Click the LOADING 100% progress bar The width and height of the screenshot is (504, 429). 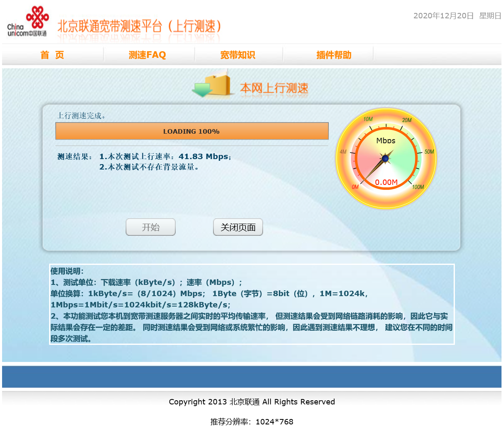pyautogui.click(x=192, y=131)
